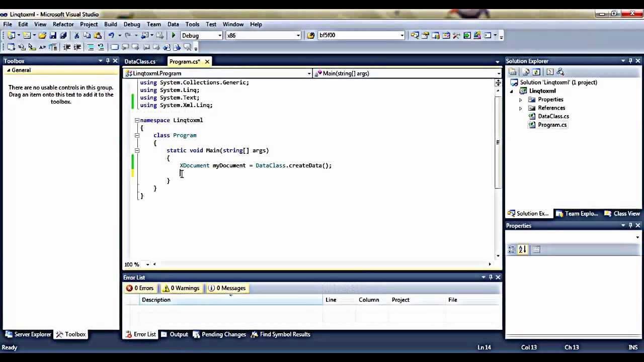644x362 pixels.
Task: Switch to the Server Explorer tab
Action: click(x=28, y=334)
